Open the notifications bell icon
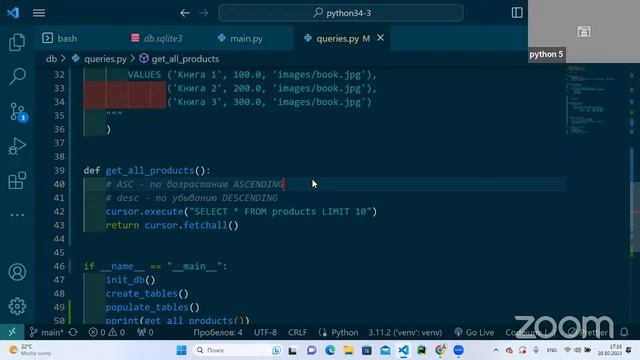The width and height of the screenshot is (640, 360). [x=624, y=332]
